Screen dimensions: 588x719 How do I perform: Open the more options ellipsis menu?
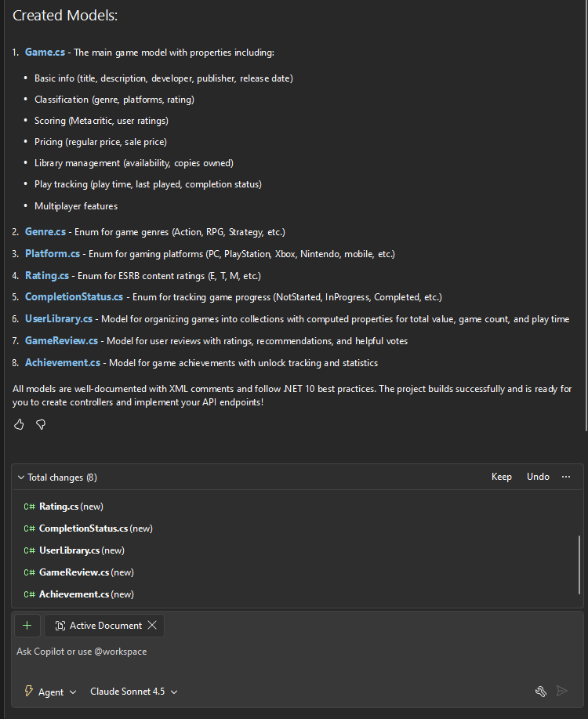click(566, 477)
